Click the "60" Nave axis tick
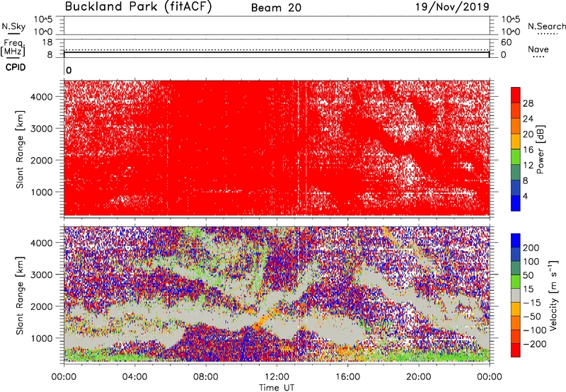Image resolution: width=566 pixels, height=392 pixels. tap(506, 42)
